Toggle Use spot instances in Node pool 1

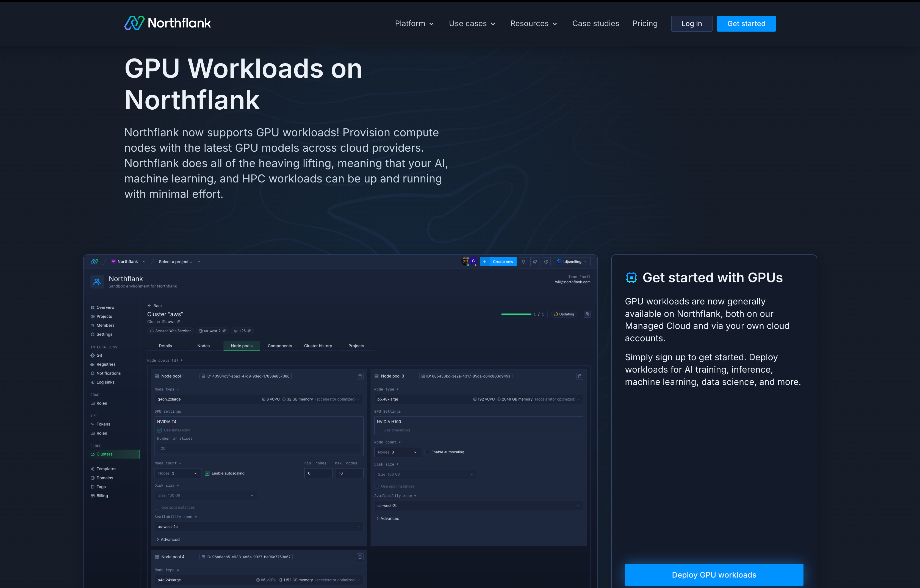[157, 508]
